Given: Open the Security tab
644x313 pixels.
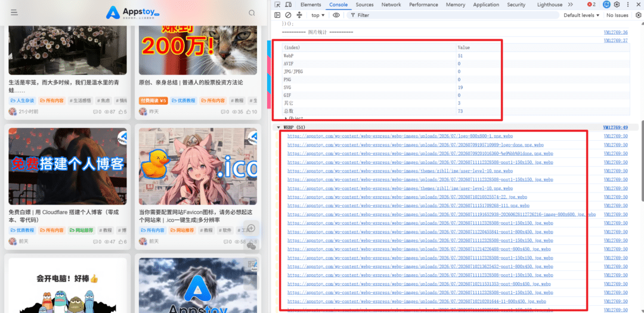Looking at the screenshot, I should tap(516, 5).
